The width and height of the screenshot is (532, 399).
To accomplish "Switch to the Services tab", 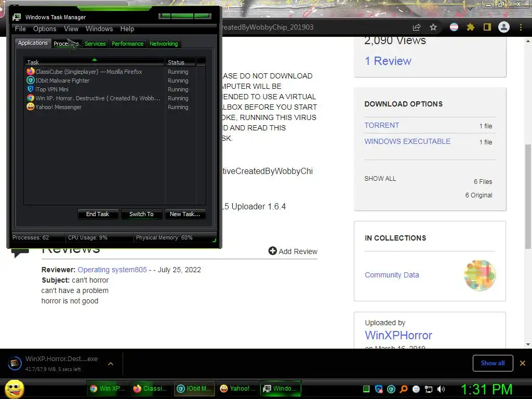I will click(95, 44).
